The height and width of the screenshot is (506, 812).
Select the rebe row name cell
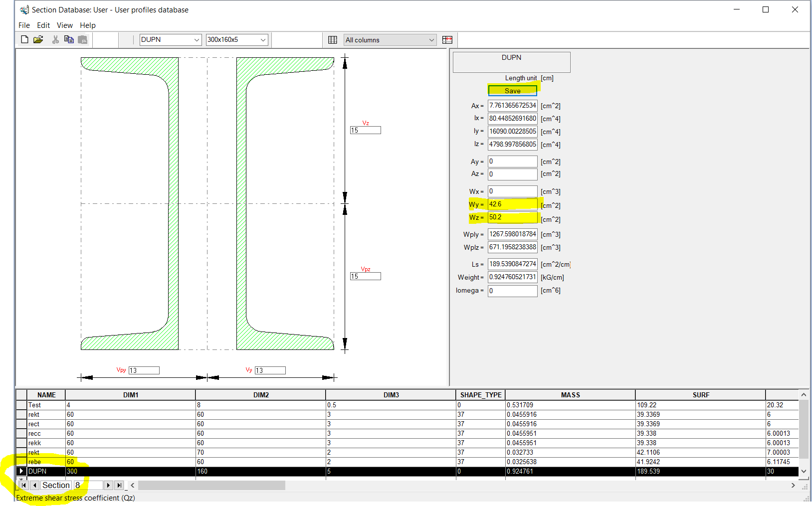click(46, 462)
